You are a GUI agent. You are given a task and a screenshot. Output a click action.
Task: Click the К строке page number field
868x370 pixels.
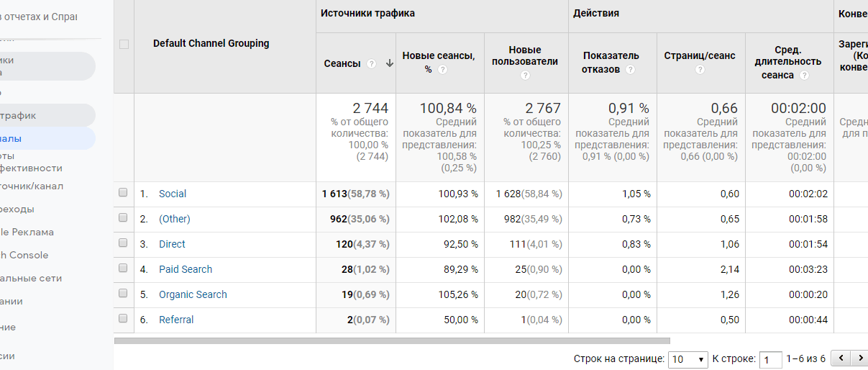click(771, 359)
